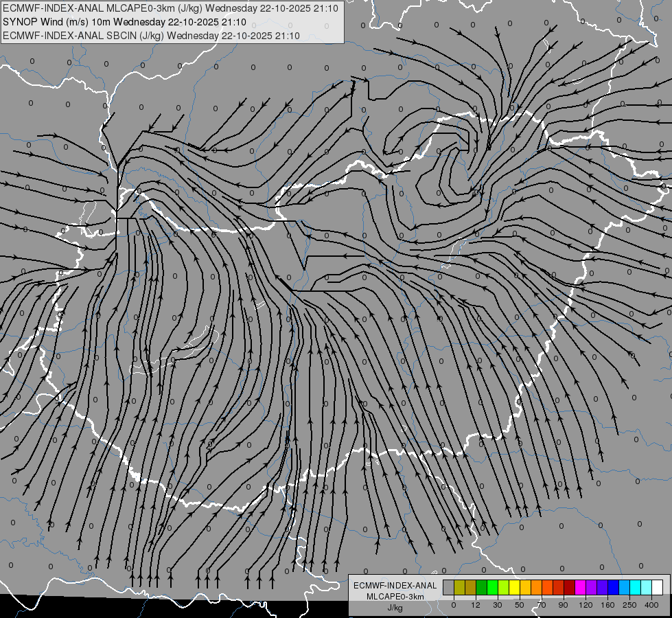This screenshot has width=672, height=618.
Task: Click the legend tick value 12
Action: click(x=476, y=605)
